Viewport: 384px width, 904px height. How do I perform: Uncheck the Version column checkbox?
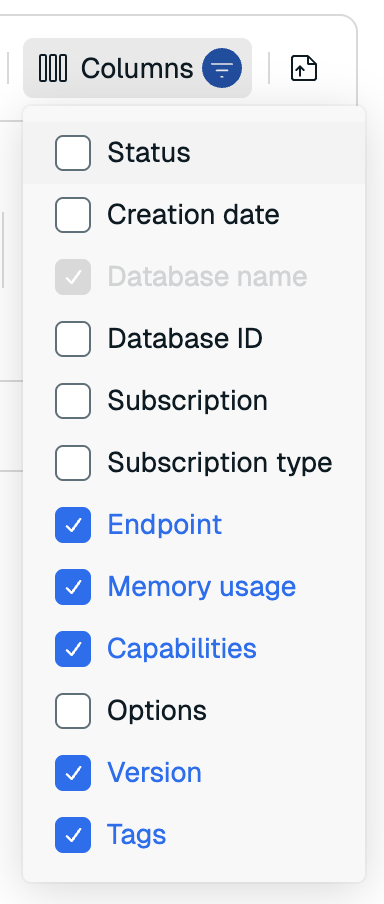click(x=73, y=773)
